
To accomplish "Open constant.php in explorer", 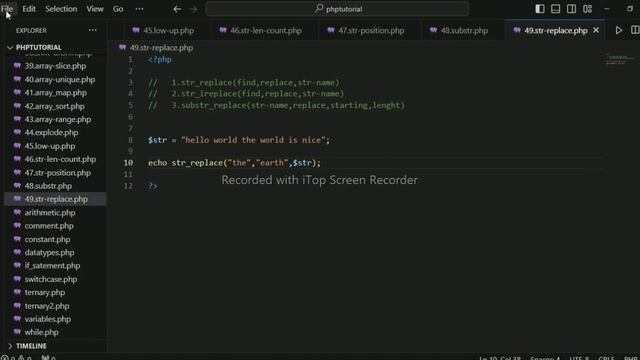I will [x=47, y=239].
